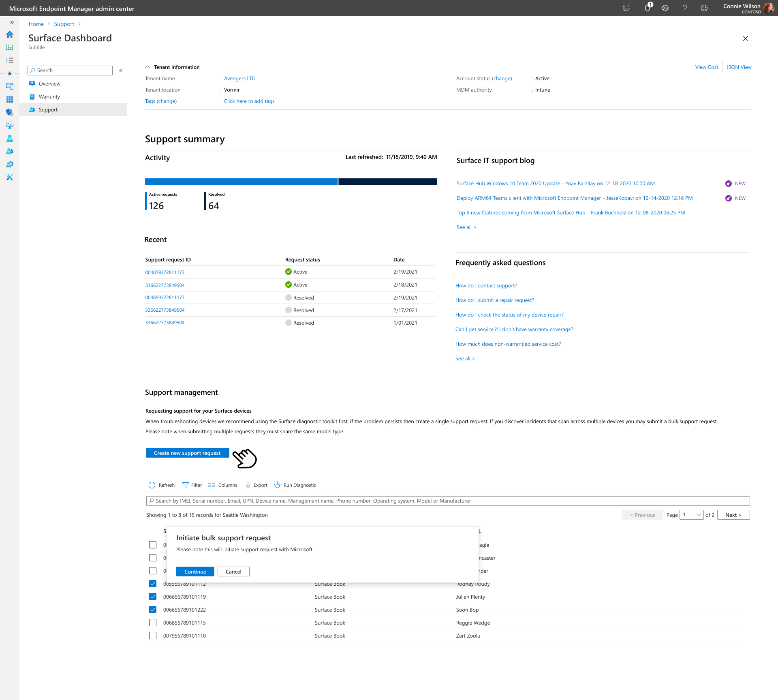This screenshot has height=700, width=778.
Task: Open the Devices icon in left rail
Action: coord(10,86)
